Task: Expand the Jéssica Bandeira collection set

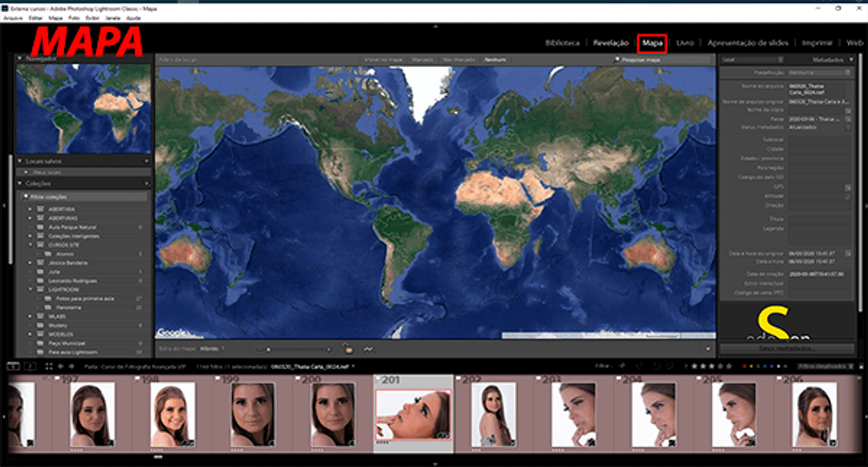Action: (x=31, y=262)
